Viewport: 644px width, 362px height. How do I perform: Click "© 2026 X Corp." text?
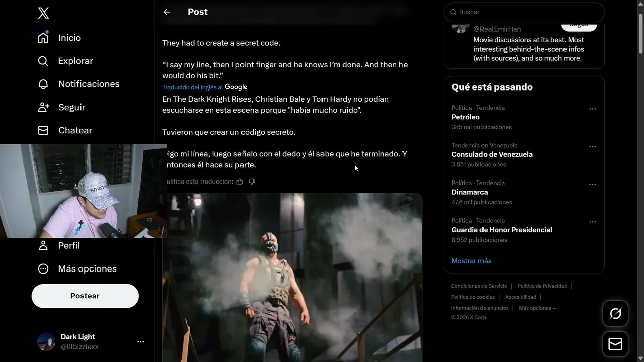[469, 317]
